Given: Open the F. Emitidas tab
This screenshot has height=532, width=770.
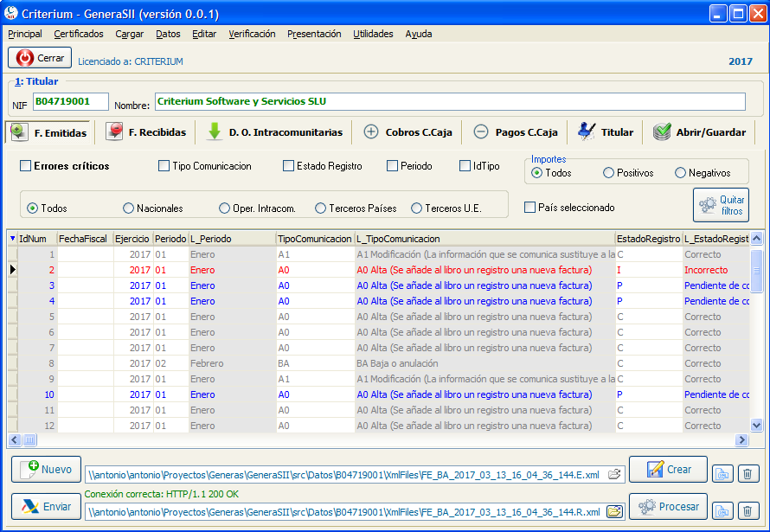Looking at the screenshot, I should coord(48,132).
